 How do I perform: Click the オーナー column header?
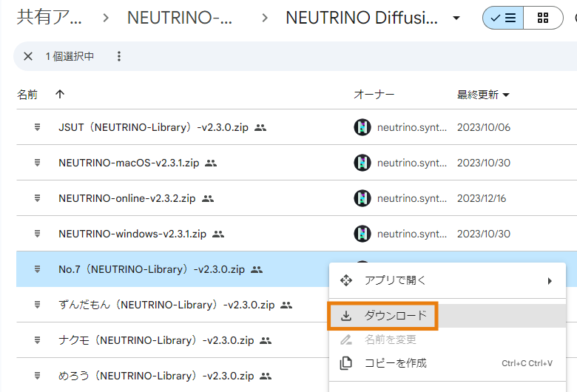374,95
